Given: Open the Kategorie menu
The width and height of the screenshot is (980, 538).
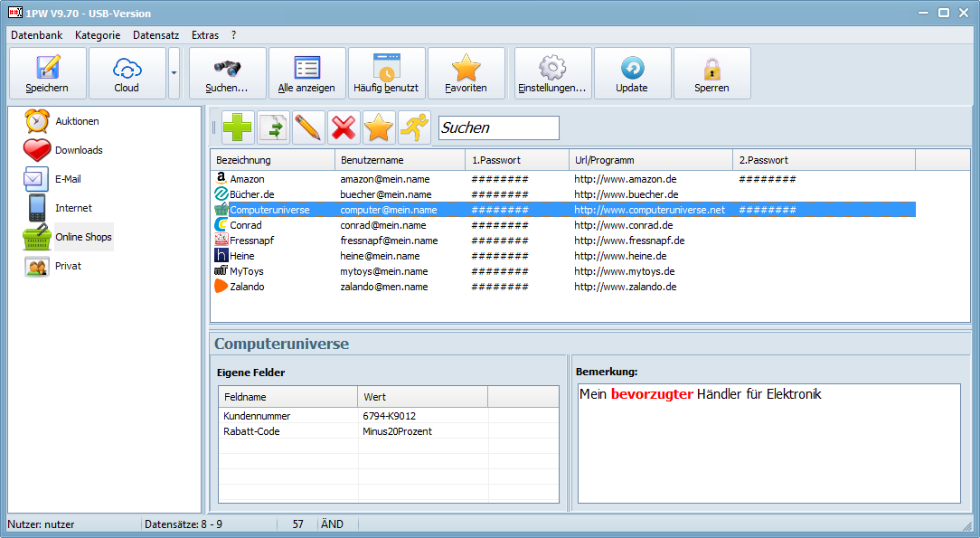Looking at the screenshot, I should pos(98,35).
